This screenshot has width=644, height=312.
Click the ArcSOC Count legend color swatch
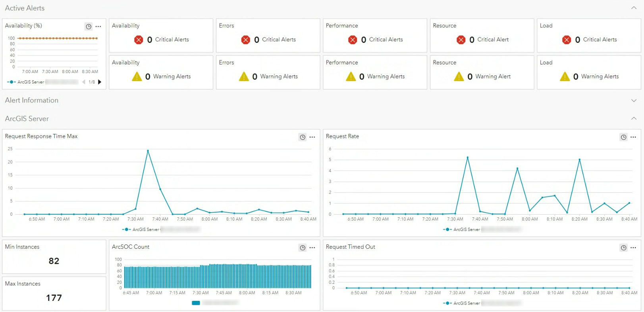click(x=196, y=303)
